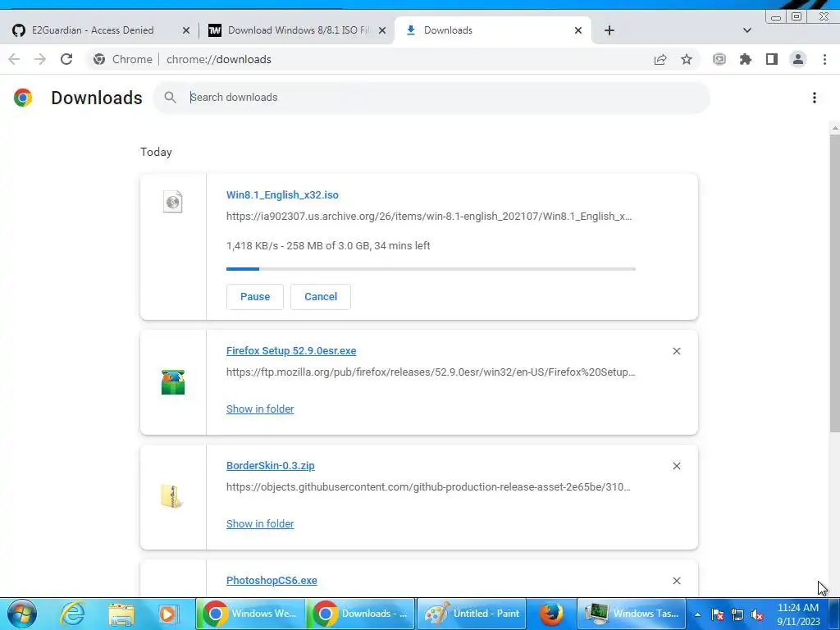Viewport: 840px width, 630px height.
Task: Click the BorderSkin zip folder icon
Action: 171,496
